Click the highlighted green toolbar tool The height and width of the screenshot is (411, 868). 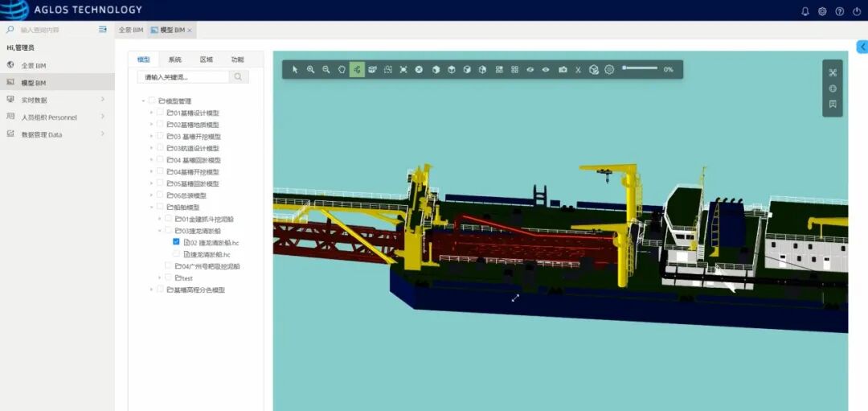point(357,70)
